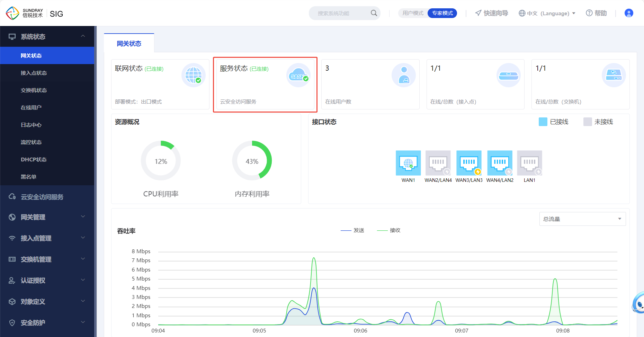The height and width of the screenshot is (337, 644).
Task: Open the 总流量 dropdown
Action: click(x=582, y=219)
